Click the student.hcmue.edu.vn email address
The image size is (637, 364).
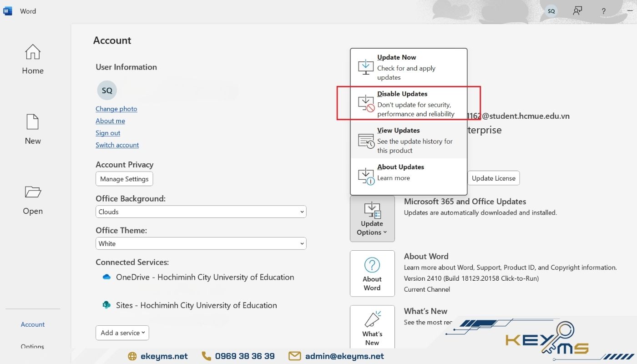(519, 116)
